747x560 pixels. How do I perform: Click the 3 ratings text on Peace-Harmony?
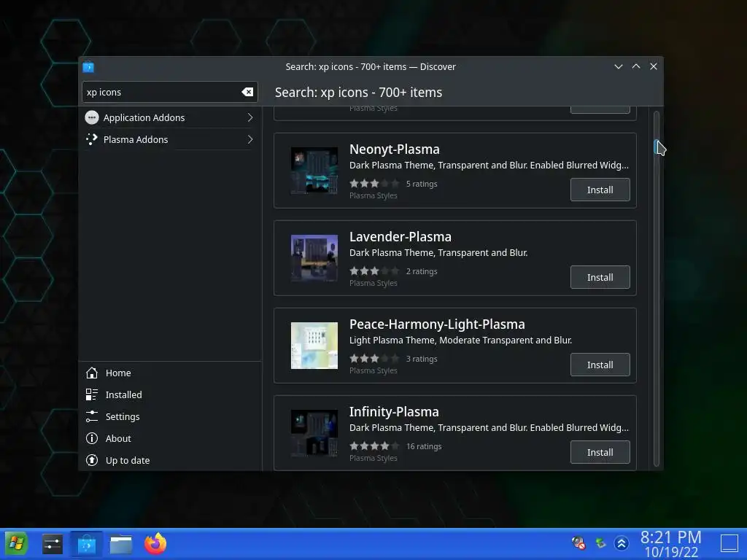pos(422,359)
